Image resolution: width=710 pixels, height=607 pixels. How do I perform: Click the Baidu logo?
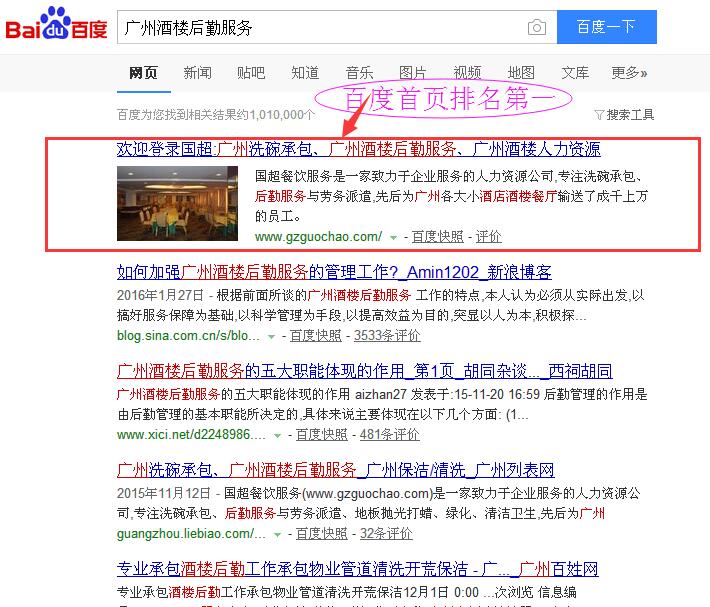pos(56,24)
